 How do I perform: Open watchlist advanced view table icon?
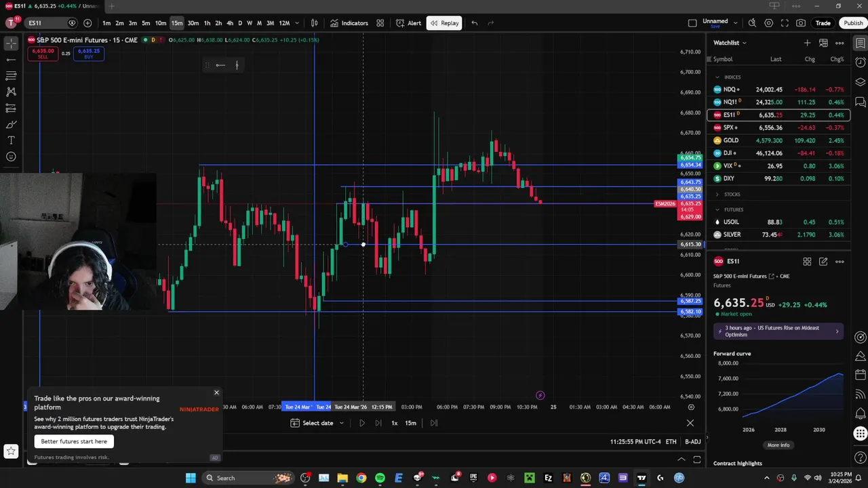point(823,43)
